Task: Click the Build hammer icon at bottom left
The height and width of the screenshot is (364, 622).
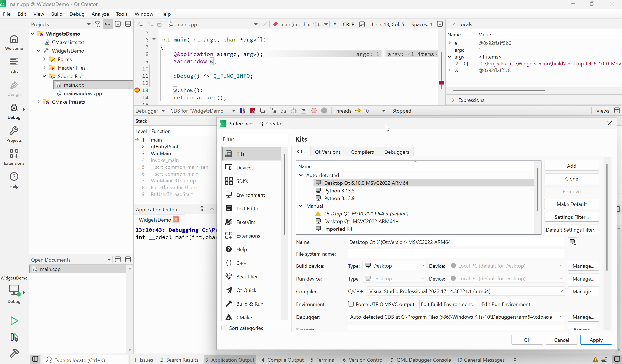Action: (x=14, y=353)
